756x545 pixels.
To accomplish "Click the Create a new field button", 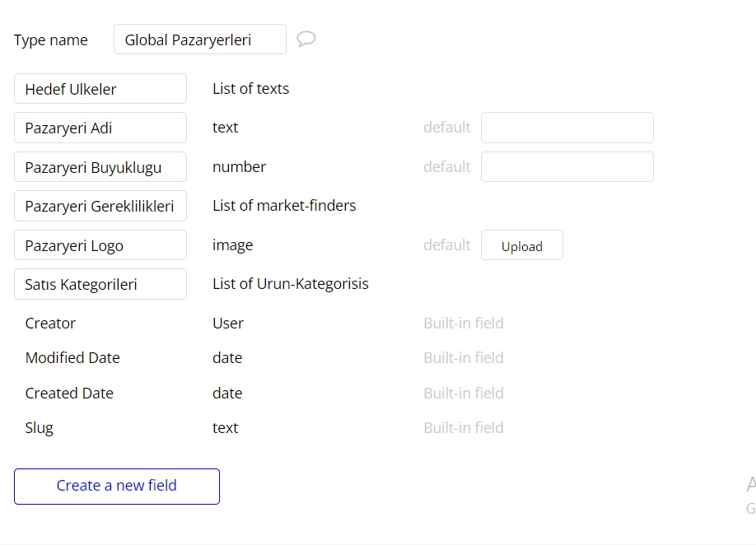I will point(117,486).
